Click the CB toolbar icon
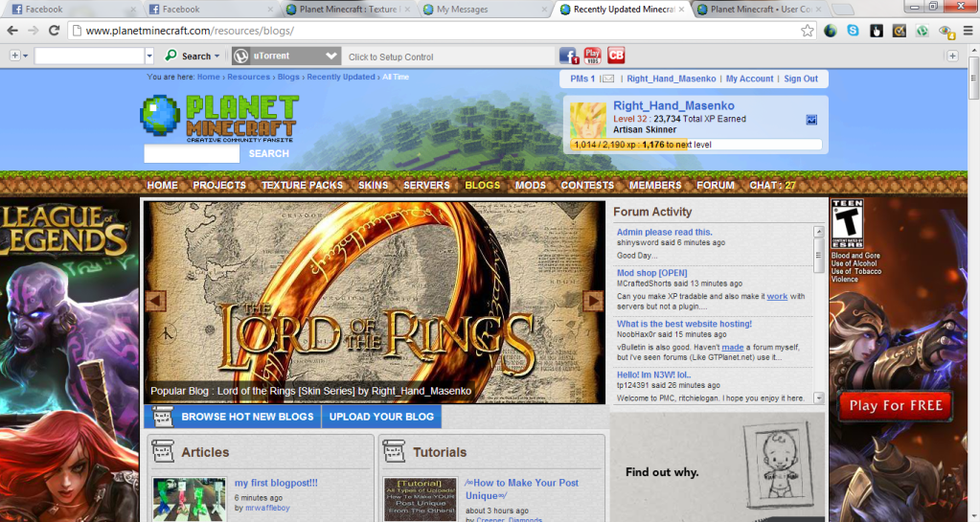Viewport: 980px width, 522px height. point(616,56)
